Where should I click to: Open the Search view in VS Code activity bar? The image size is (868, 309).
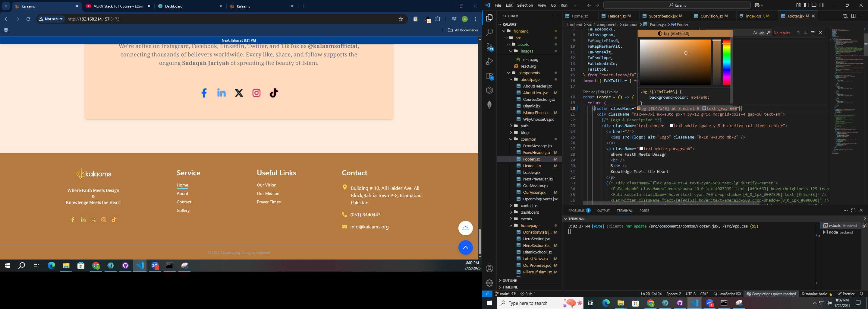point(489,32)
